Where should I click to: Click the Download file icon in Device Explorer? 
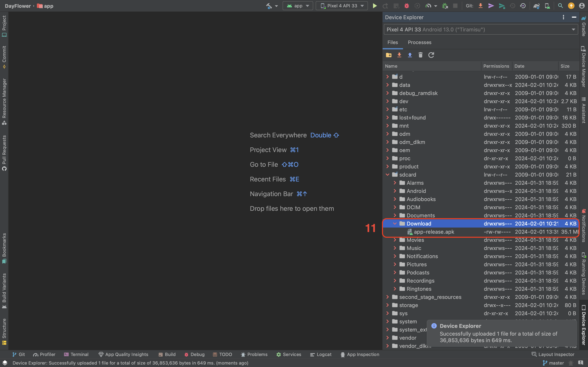click(x=399, y=55)
